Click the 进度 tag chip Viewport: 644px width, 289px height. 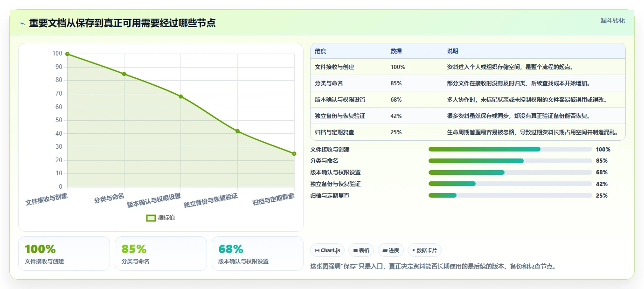click(391, 250)
